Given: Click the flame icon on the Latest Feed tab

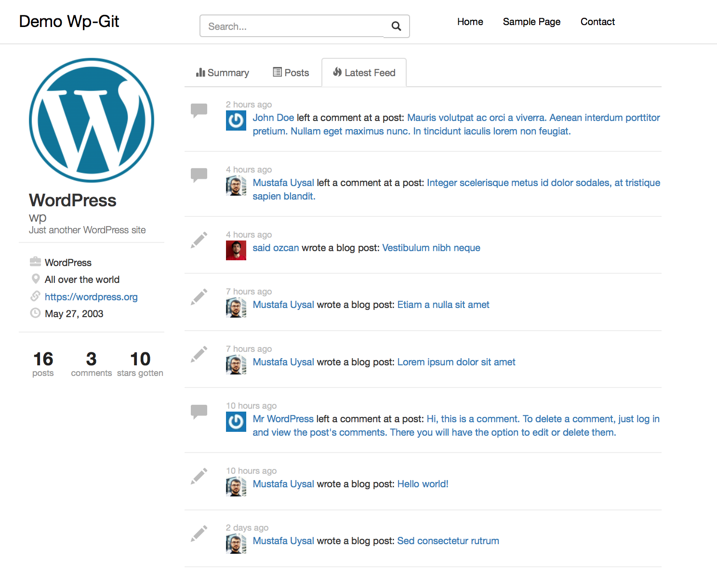Looking at the screenshot, I should (x=337, y=72).
